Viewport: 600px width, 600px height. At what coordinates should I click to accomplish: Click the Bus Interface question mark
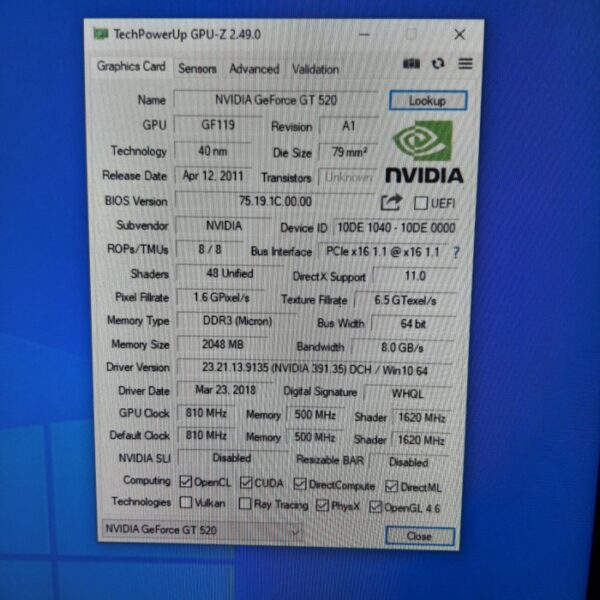pyautogui.click(x=456, y=253)
